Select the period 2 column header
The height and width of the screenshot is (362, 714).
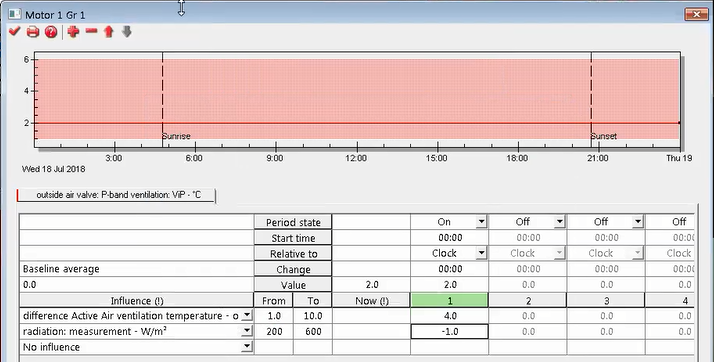(x=528, y=301)
